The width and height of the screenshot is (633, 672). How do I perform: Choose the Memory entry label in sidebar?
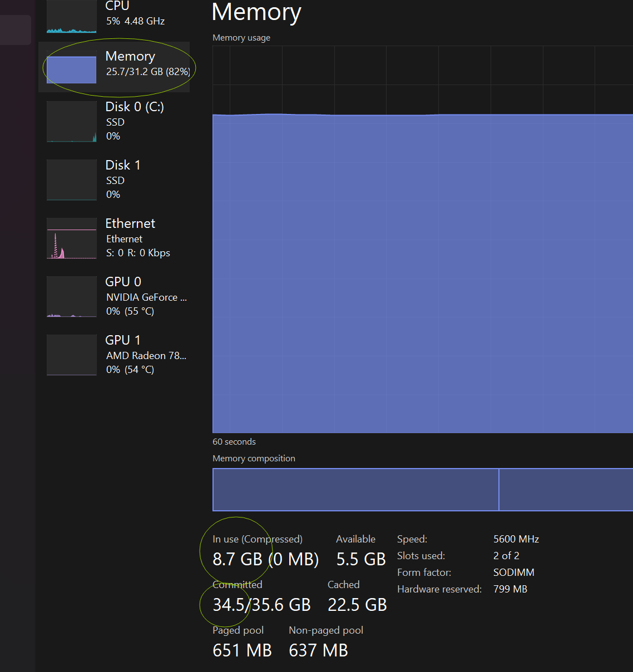pyautogui.click(x=130, y=56)
